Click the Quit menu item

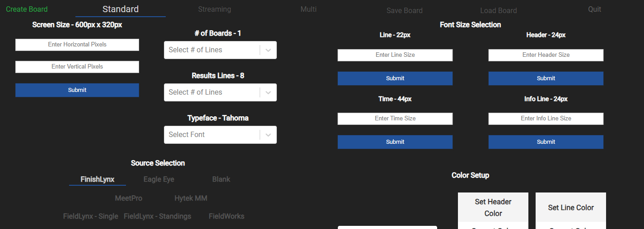pos(594,9)
